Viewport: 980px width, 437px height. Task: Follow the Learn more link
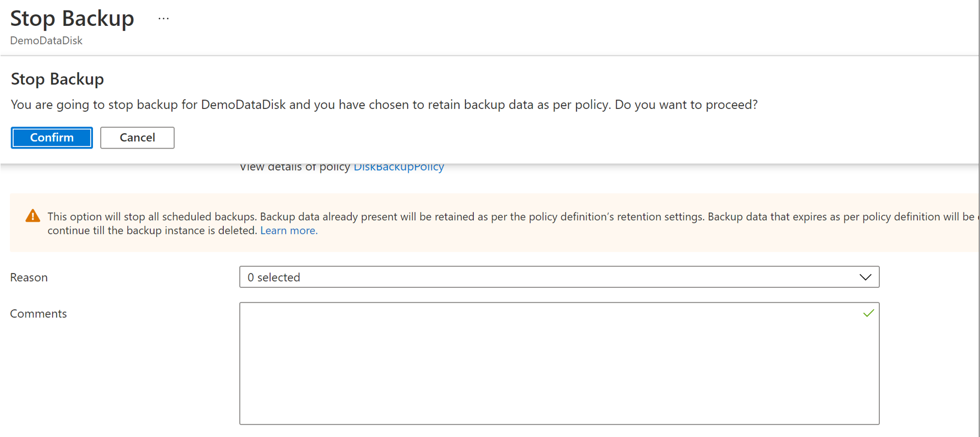click(x=288, y=231)
